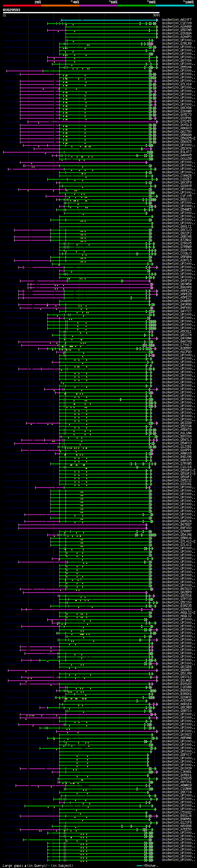Select the UniRef100_Q54JM6 label

pyautogui.click(x=177, y=535)
